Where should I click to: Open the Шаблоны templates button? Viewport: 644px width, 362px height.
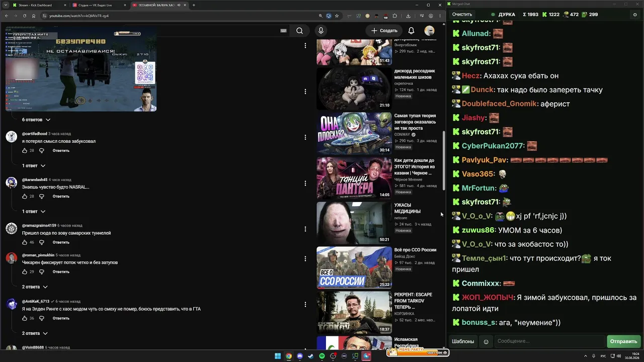click(x=463, y=341)
